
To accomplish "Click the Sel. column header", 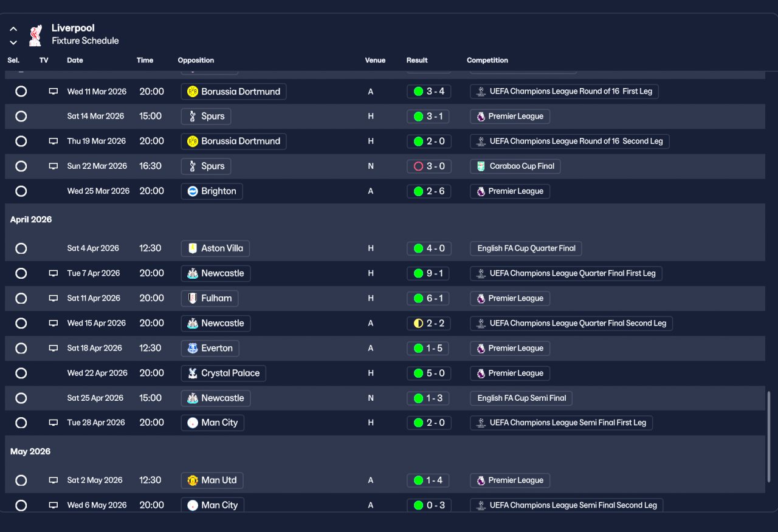I will (13, 61).
